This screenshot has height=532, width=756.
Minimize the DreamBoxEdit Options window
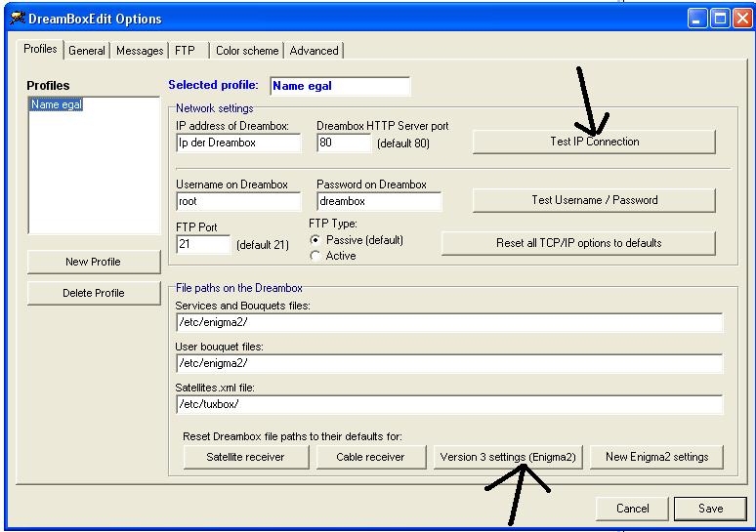pos(697,19)
